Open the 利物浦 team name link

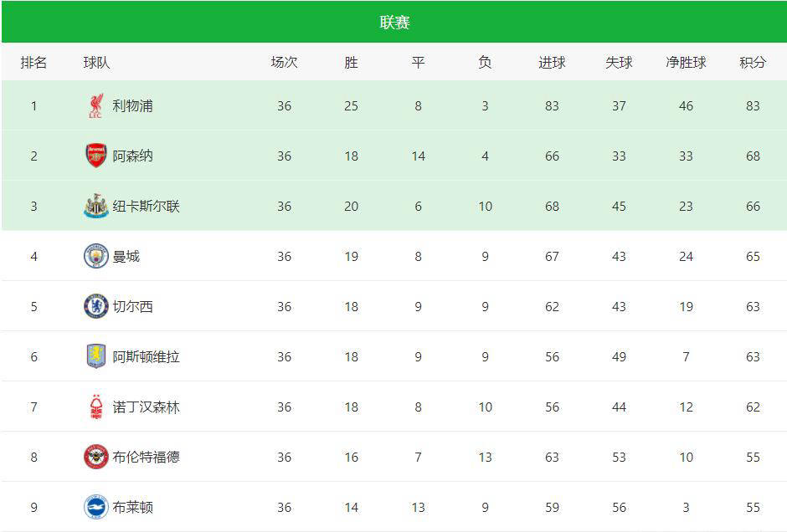click(x=132, y=105)
